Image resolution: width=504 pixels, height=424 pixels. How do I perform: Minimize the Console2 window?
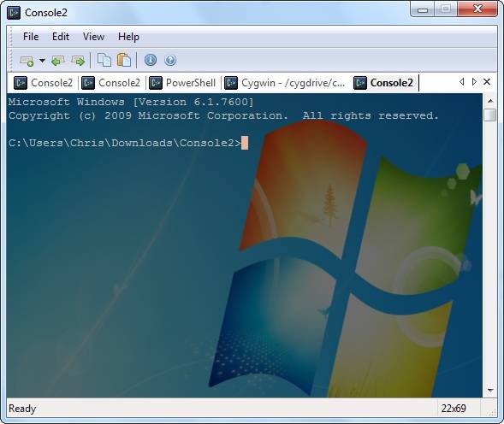pyautogui.click(x=423, y=9)
